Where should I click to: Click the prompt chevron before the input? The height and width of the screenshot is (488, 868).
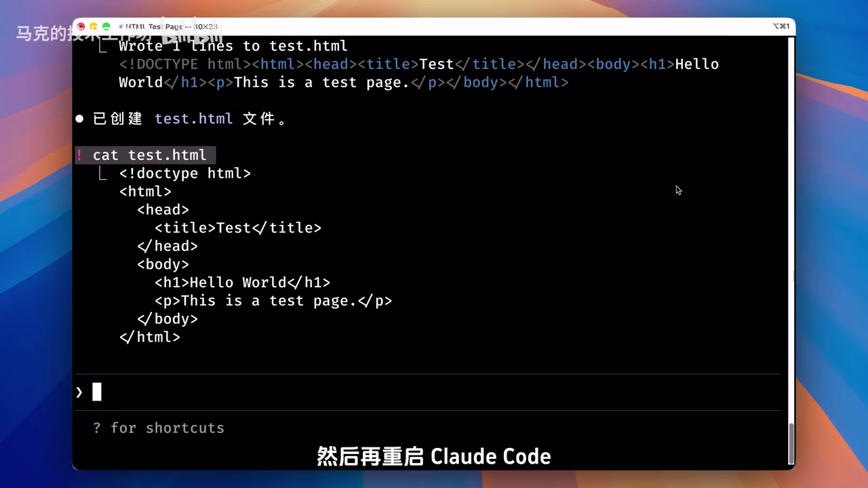[79, 392]
